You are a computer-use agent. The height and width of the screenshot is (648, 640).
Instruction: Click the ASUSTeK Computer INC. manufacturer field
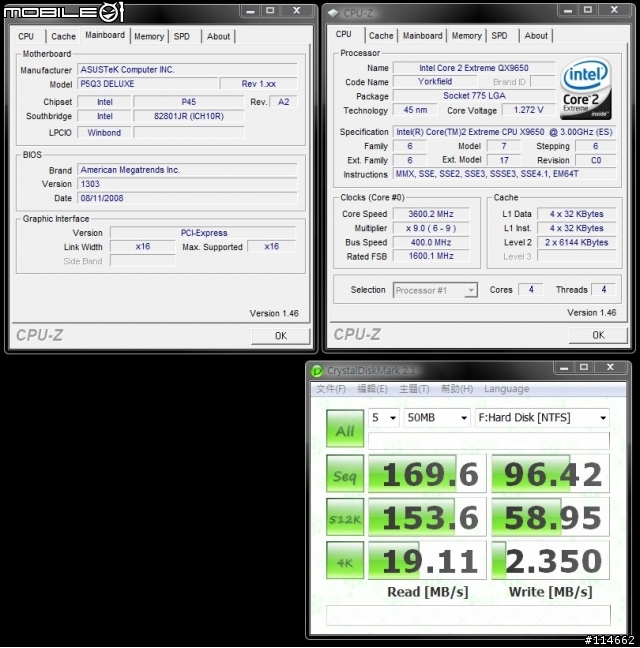point(187,69)
